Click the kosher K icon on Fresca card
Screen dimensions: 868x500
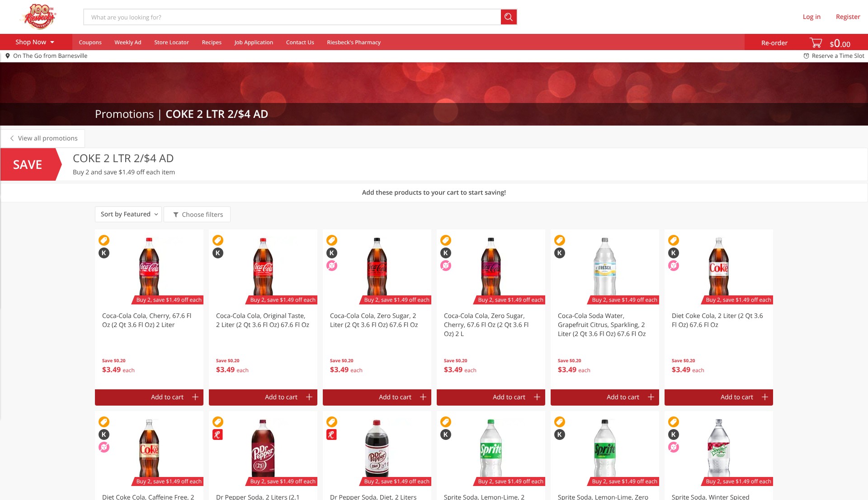pyautogui.click(x=560, y=253)
